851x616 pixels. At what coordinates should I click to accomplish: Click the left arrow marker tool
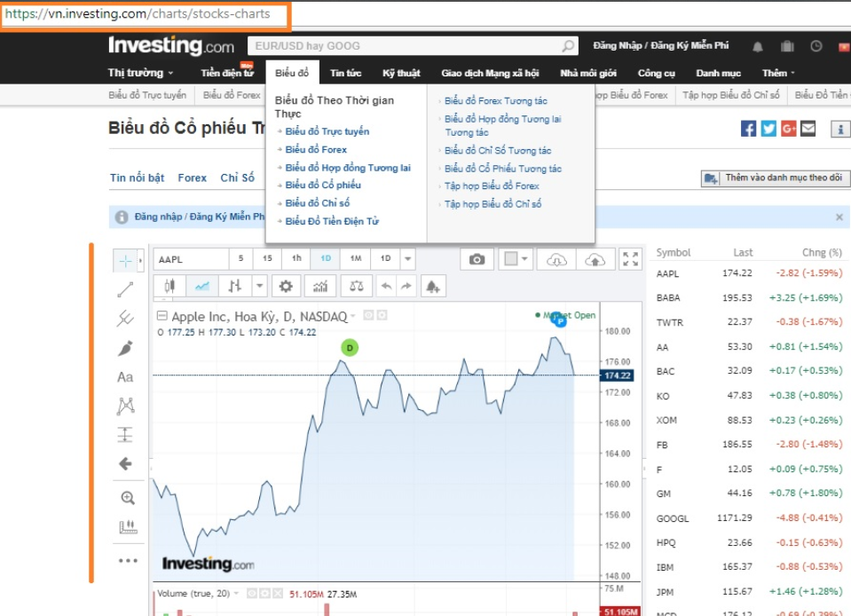pyautogui.click(x=125, y=463)
